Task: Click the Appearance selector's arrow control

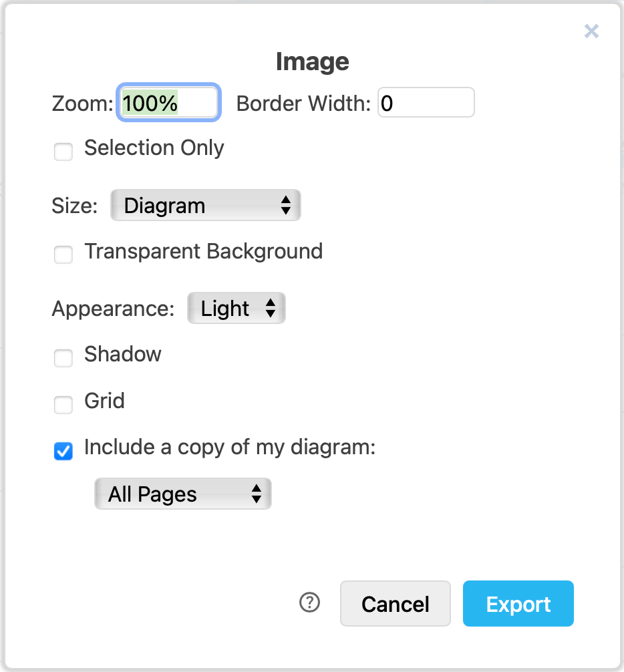Action: (271, 308)
